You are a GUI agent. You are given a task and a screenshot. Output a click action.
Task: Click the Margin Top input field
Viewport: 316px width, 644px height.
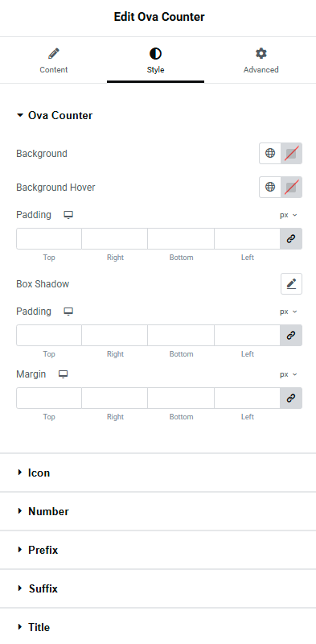tap(49, 398)
